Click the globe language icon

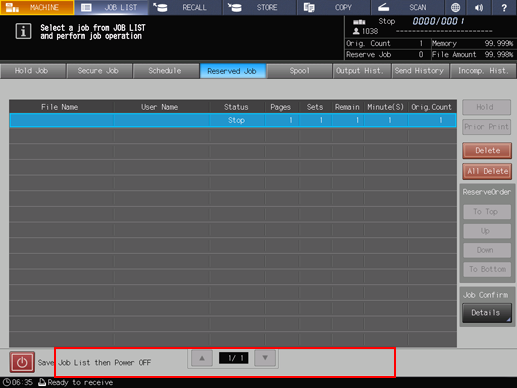tap(455, 7)
